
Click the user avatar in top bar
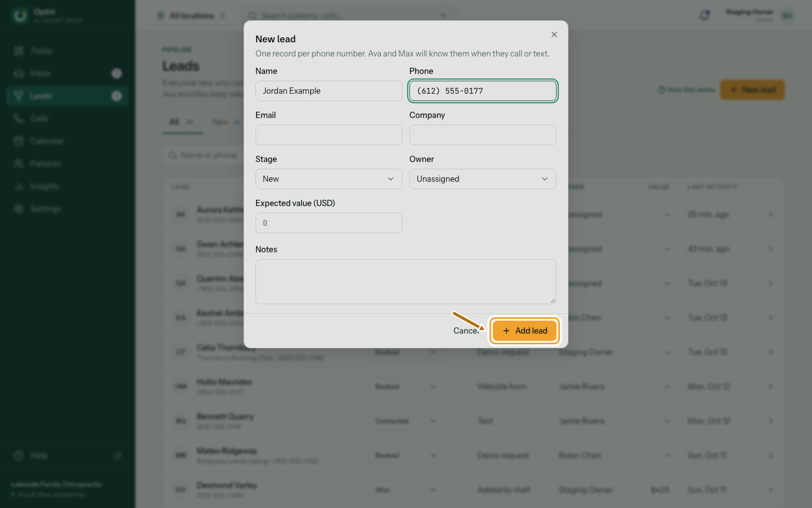(787, 16)
